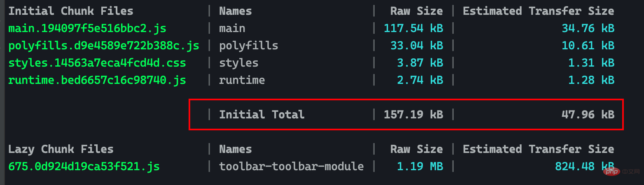The width and height of the screenshot is (644, 185).
Task: Click the 2.74 kB raw size value
Action: point(420,80)
